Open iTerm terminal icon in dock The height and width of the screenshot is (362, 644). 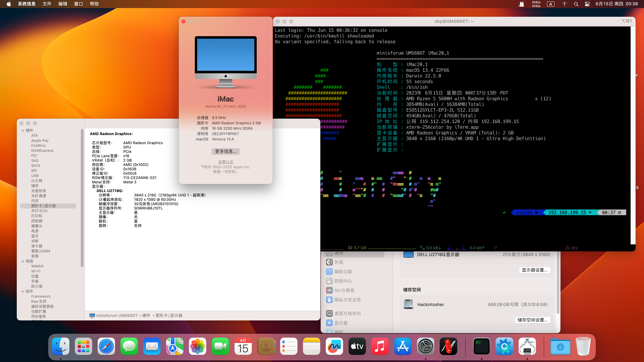click(x=481, y=346)
